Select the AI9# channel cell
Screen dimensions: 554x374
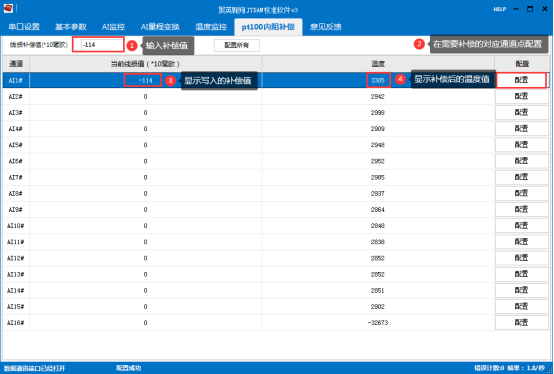pos(16,209)
